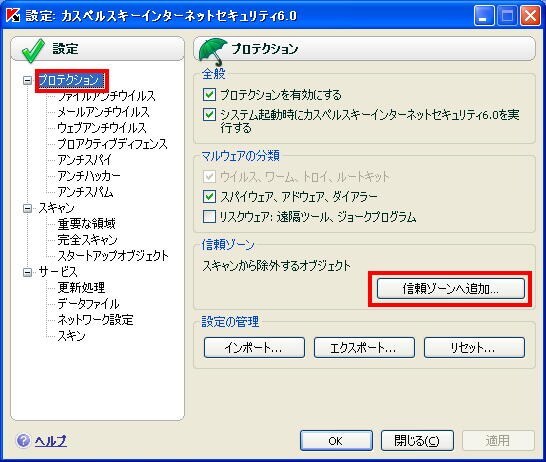Click 信頼ゾーンへ追加... button

point(451,289)
